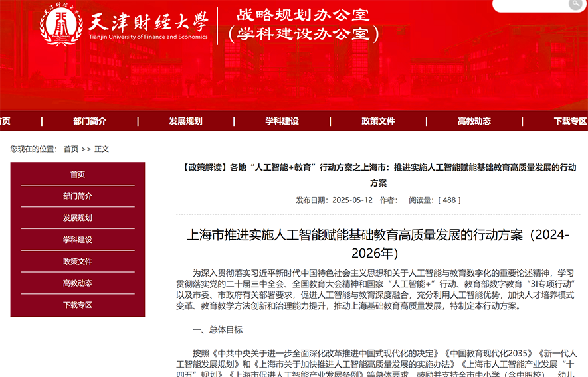
Task: Click the 天津财经大学 university name banner text
Action: pos(147,20)
